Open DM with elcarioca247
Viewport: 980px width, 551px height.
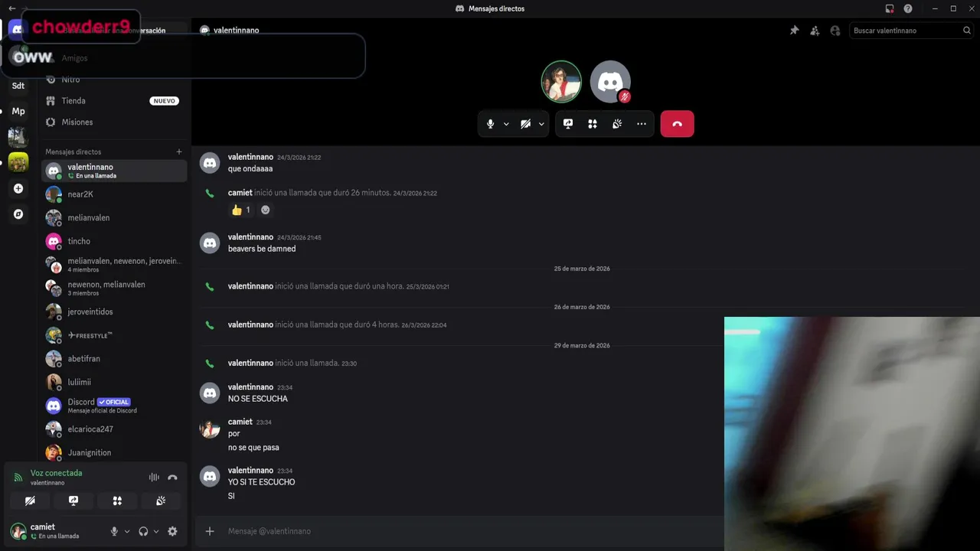point(115,429)
